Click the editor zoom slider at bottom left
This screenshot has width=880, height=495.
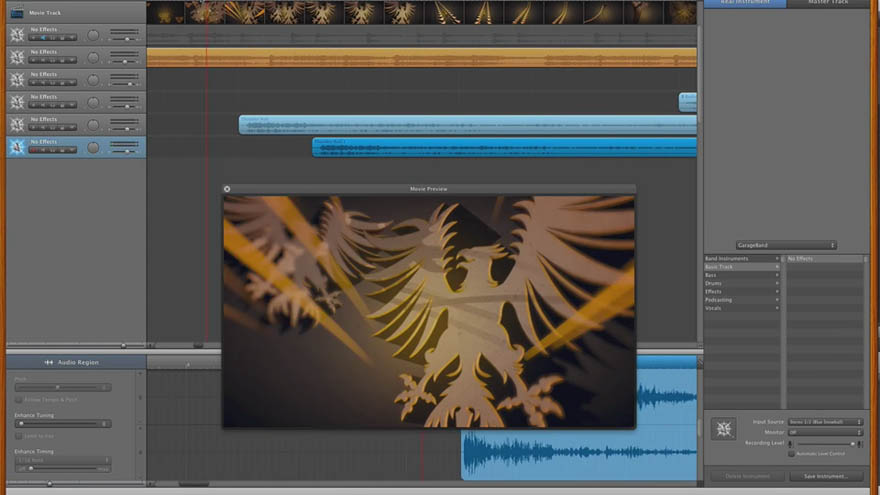click(75, 483)
